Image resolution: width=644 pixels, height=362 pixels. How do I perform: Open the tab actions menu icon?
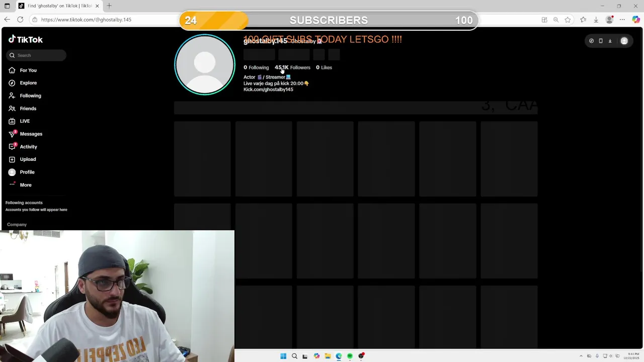pyautogui.click(x=7, y=6)
